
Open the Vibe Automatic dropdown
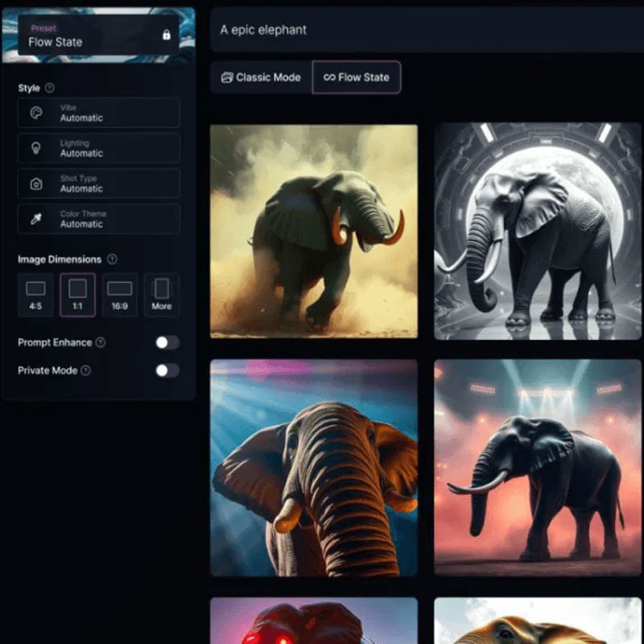tap(98, 113)
